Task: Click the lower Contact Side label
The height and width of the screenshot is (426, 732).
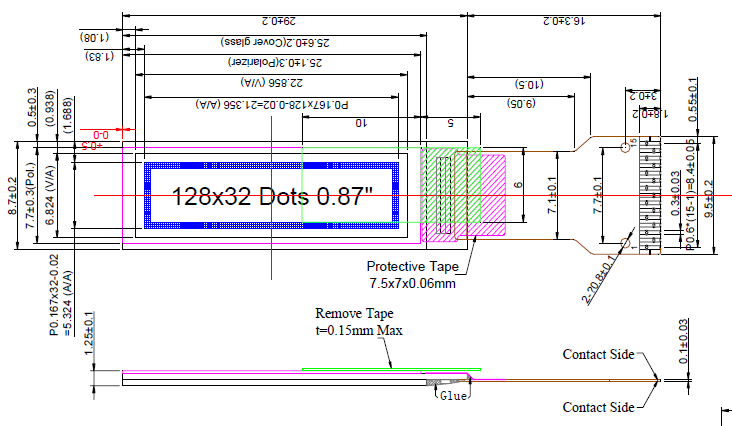Action: point(598,407)
